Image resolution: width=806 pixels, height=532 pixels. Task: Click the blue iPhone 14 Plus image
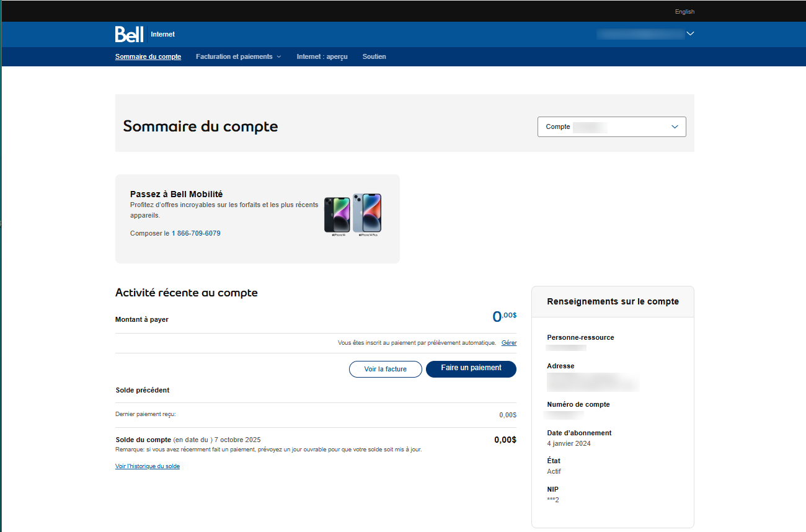pyautogui.click(x=367, y=213)
